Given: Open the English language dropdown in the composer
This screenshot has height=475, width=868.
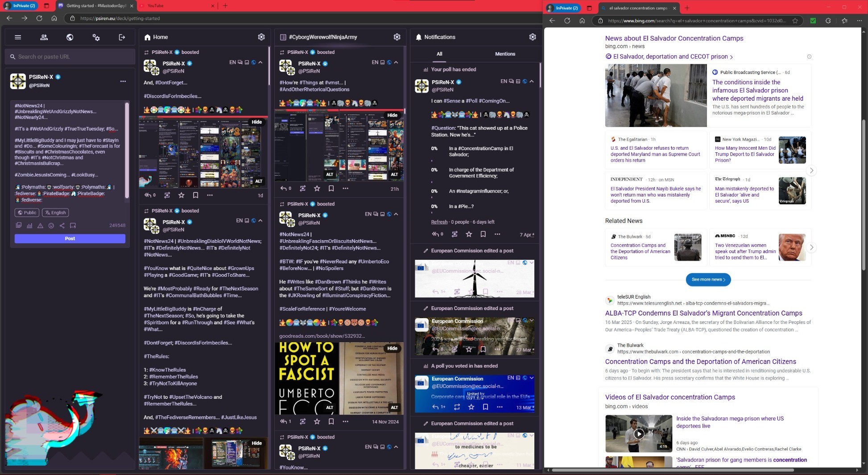Looking at the screenshot, I should (x=55, y=213).
